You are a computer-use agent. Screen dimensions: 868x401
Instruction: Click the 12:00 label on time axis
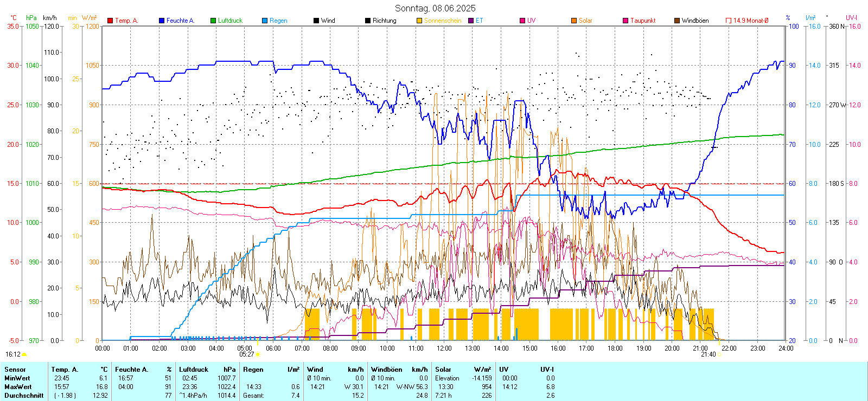444,348
